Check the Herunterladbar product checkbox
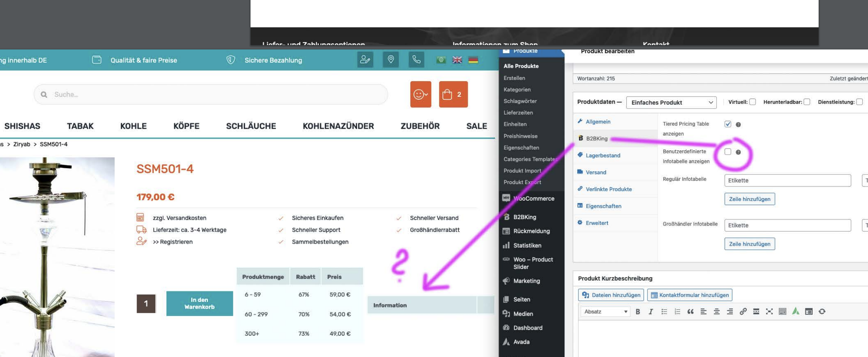Screen dimensions: 868x357 tap(807, 102)
